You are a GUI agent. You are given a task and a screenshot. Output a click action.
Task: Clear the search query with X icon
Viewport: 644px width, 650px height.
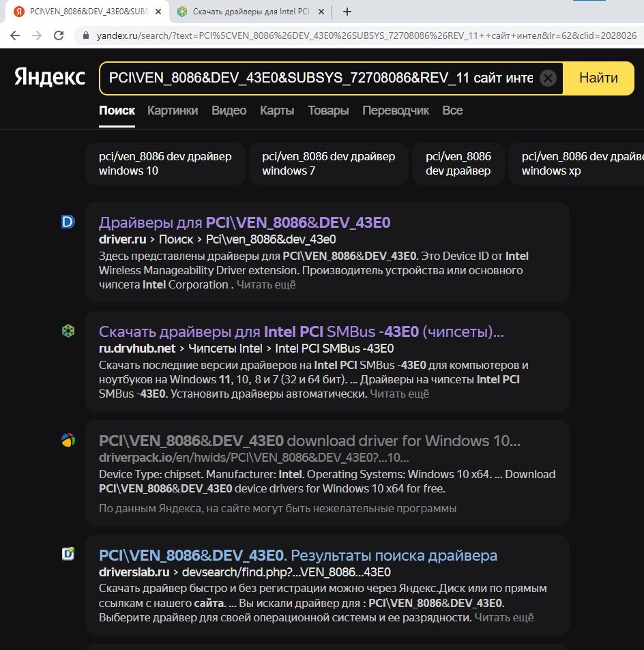pyautogui.click(x=548, y=78)
